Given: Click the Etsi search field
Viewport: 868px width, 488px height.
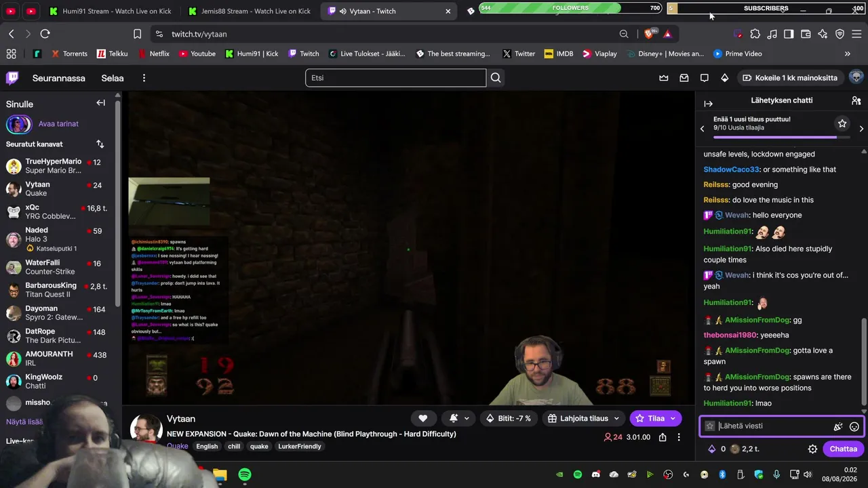Looking at the screenshot, I should [x=396, y=78].
